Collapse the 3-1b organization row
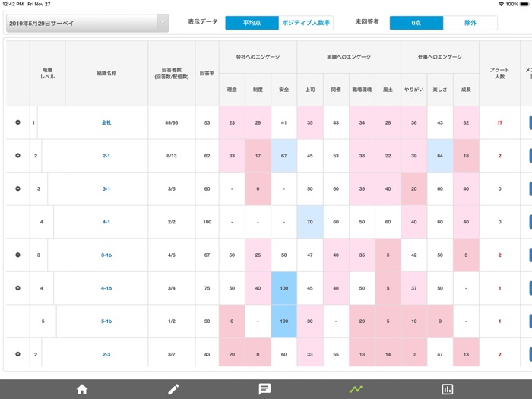Screen dimensions: 532x399 point(18,255)
